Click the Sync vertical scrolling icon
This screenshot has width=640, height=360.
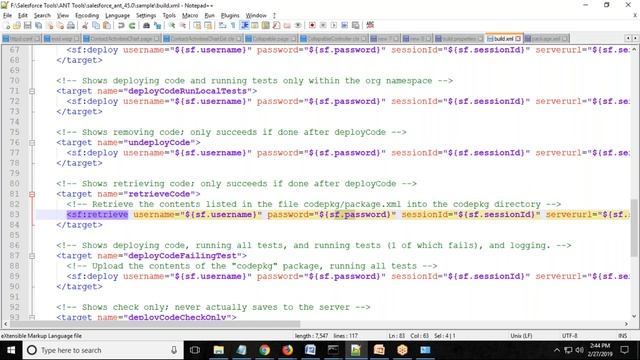point(197,25)
